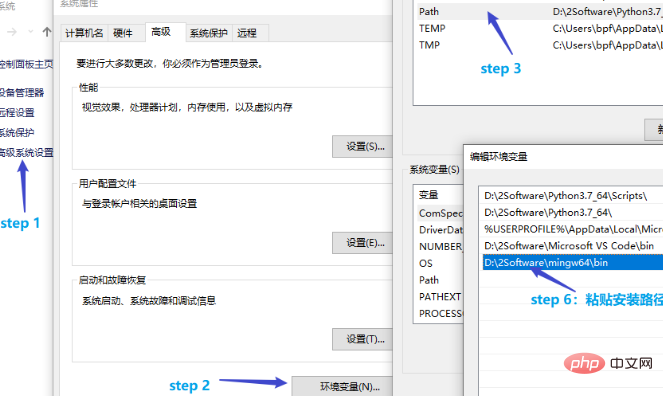Click Path value D:\2Software\Python3.7
663x396 pixels.
[x=607, y=11]
